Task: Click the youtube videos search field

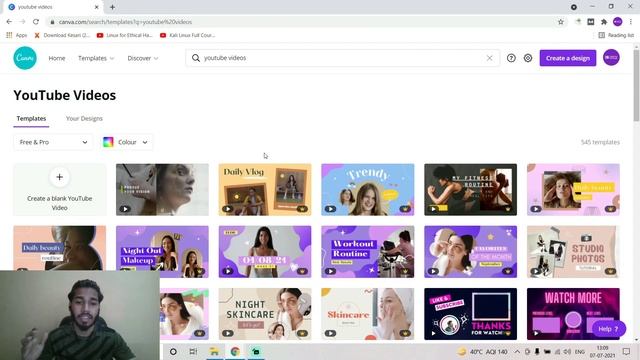Action: coord(342,58)
